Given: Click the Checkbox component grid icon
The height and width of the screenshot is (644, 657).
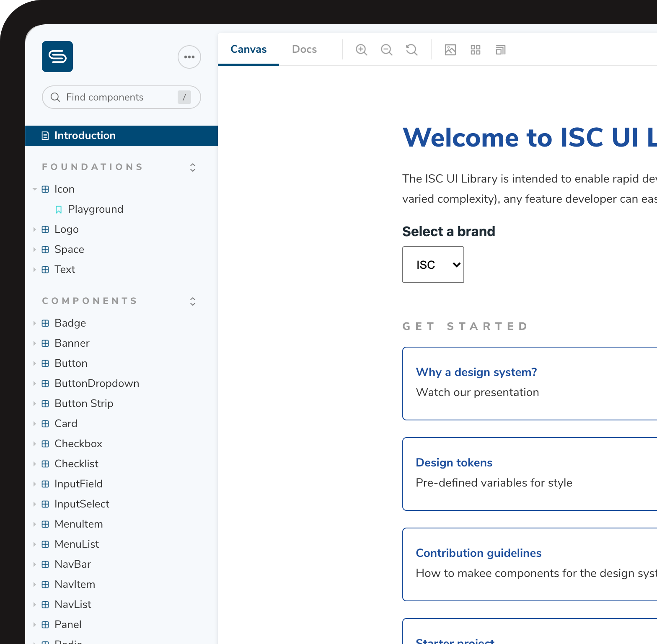Looking at the screenshot, I should pos(45,444).
